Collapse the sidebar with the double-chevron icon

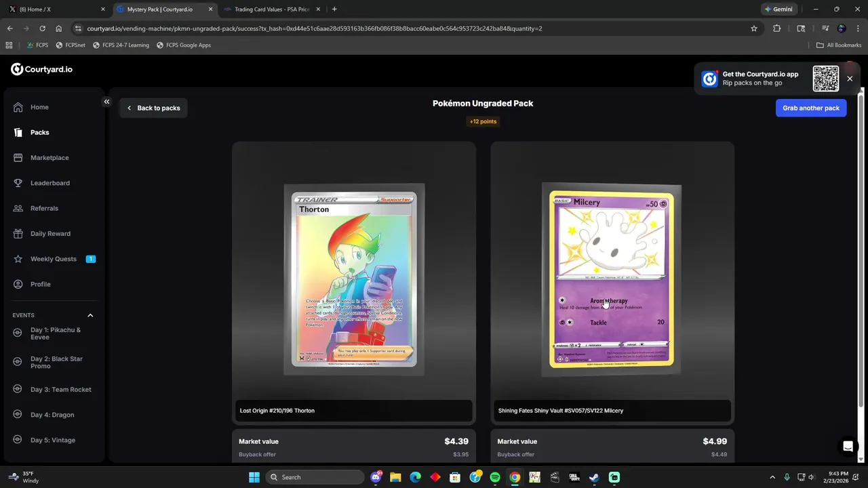click(x=106, y=102)
